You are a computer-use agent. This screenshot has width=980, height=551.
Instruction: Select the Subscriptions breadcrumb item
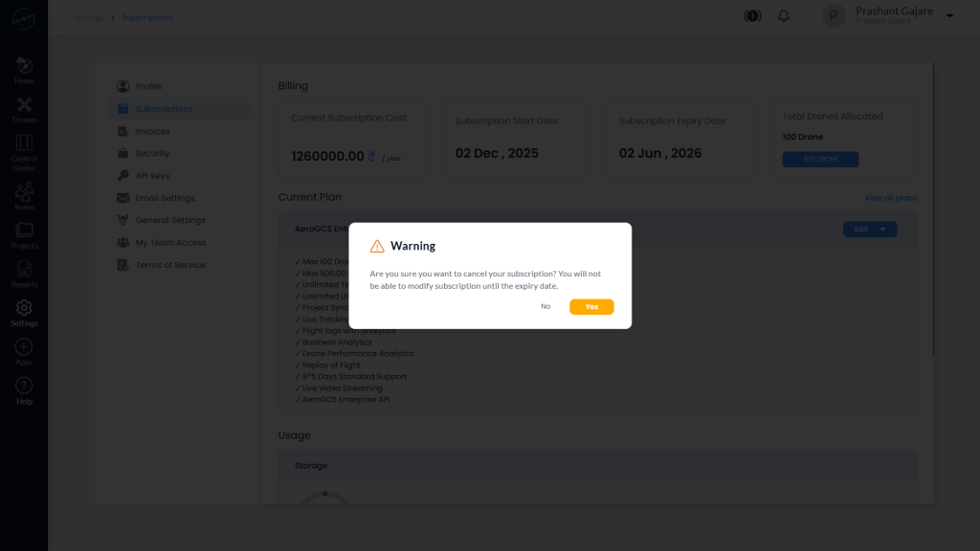[146, 17]
